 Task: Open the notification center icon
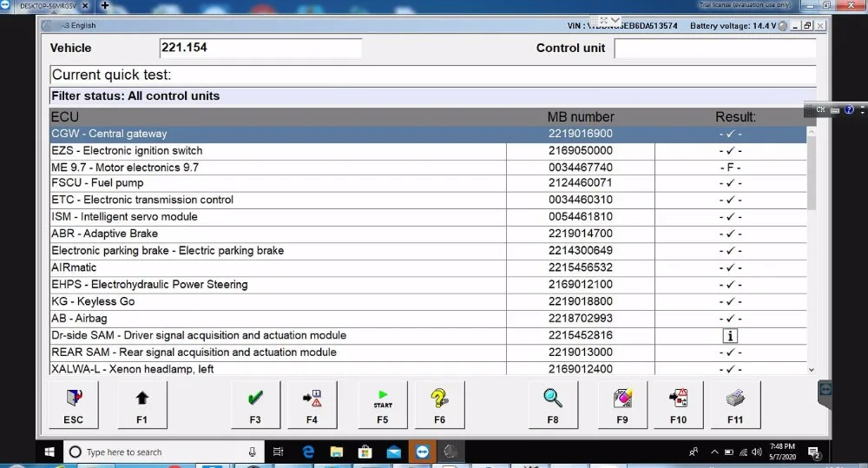tap(814, 452)
